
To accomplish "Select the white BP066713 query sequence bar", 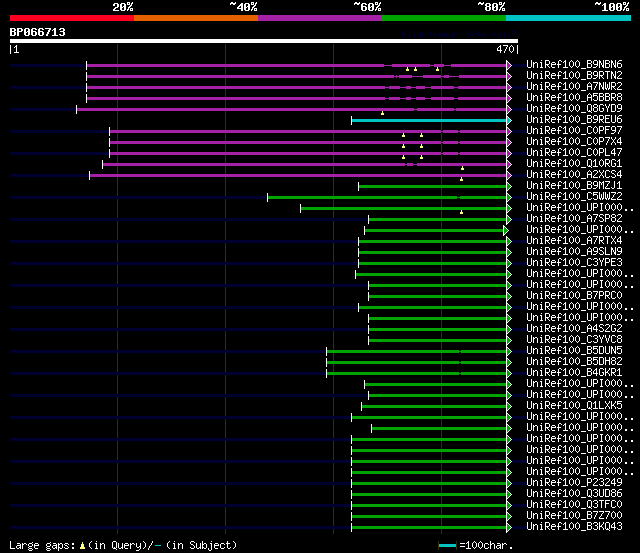I will (x=264, y=41).
